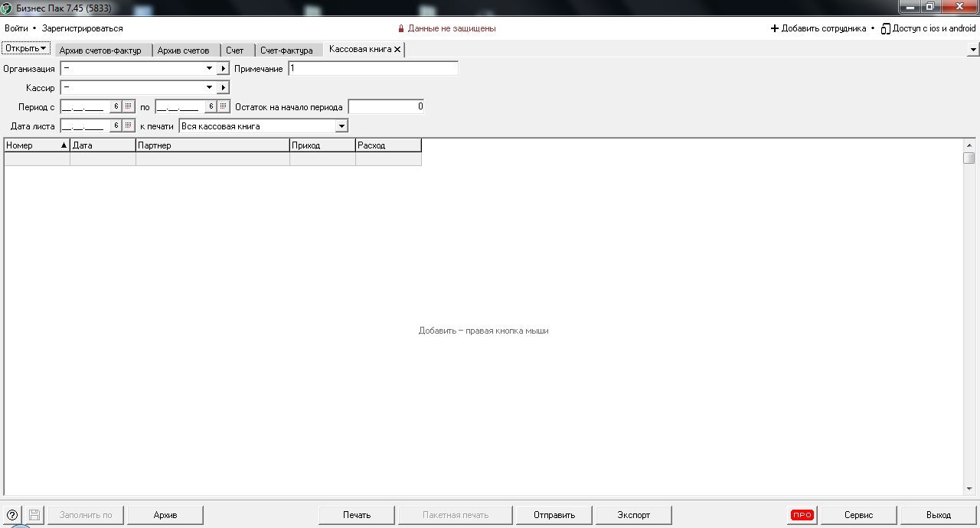Click the 'по' end date input
The image size is (980, 528).
click(180, 106)
